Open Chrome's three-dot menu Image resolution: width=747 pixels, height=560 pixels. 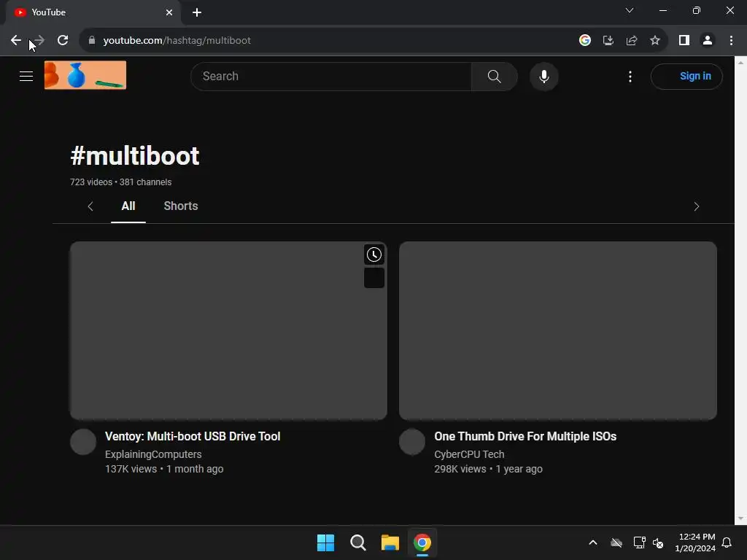(x=731, y=41)
